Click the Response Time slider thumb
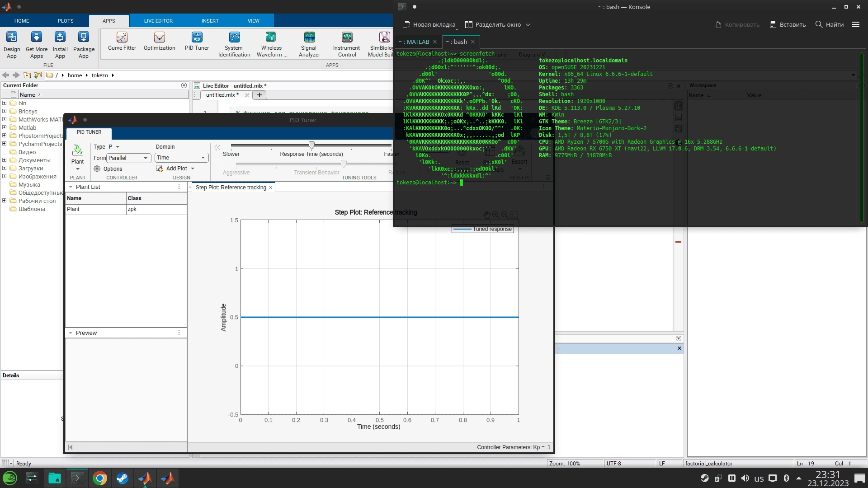868x488 pixels. [311, 145]
